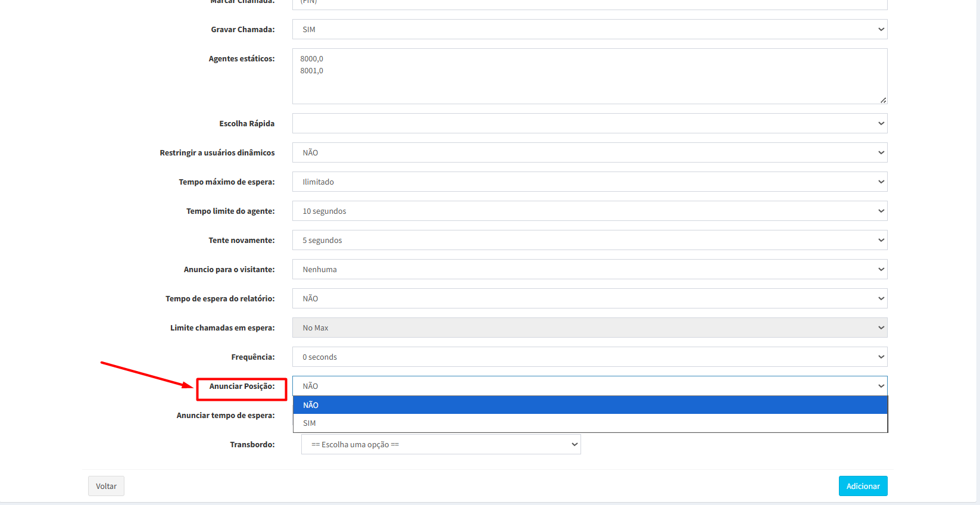Click inside the Agentes estáticos text area
Viewport: 980px width, 505px height.
[x=589, y=76]
